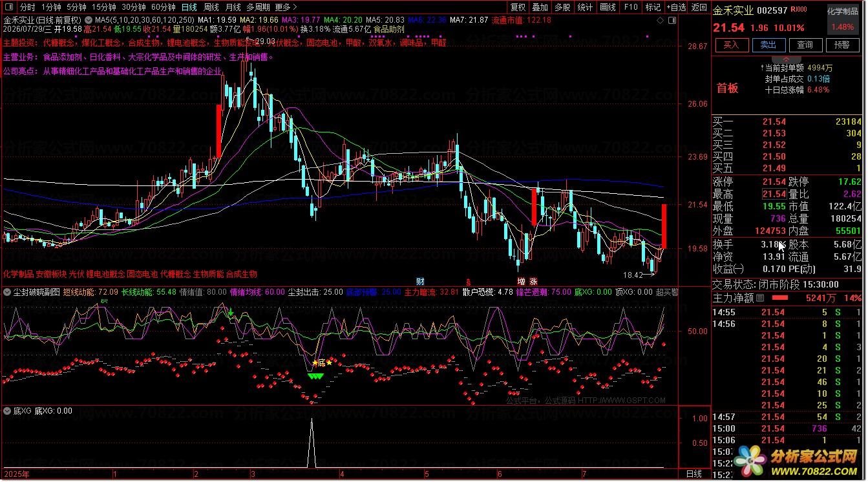Click the 查询 query button
Viewport: 868px width, 482px height.
[x=805, y=45]
